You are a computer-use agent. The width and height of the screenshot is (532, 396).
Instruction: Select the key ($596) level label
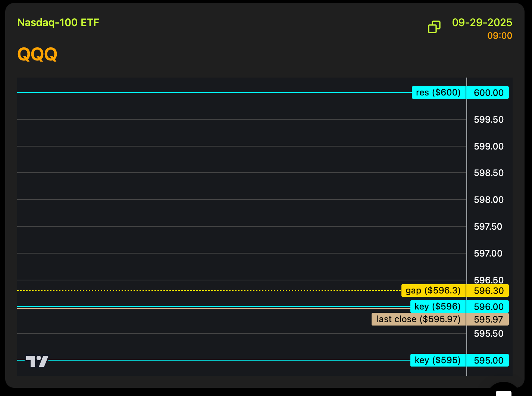point(438,307)
